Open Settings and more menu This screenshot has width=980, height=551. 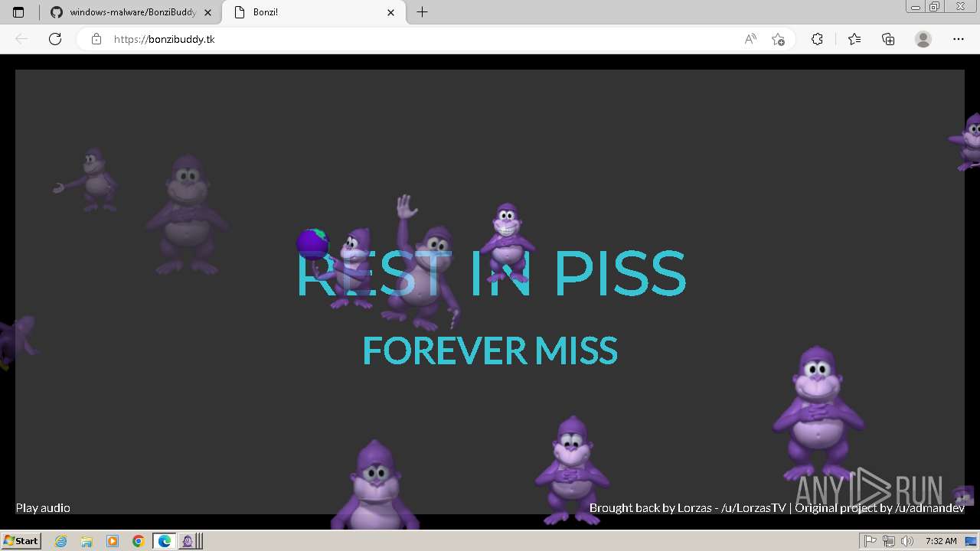tap(959, 39)
